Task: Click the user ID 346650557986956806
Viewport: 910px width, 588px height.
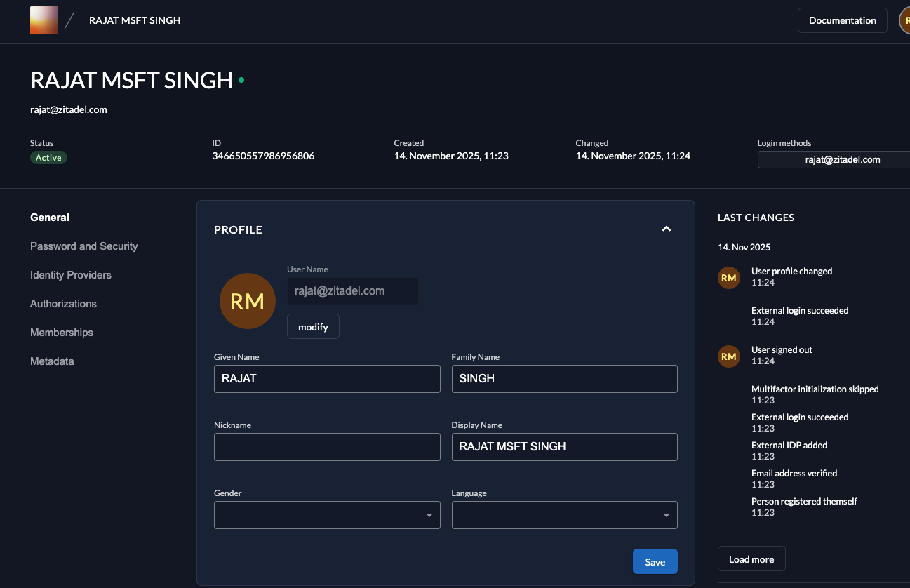Action: 263,156
